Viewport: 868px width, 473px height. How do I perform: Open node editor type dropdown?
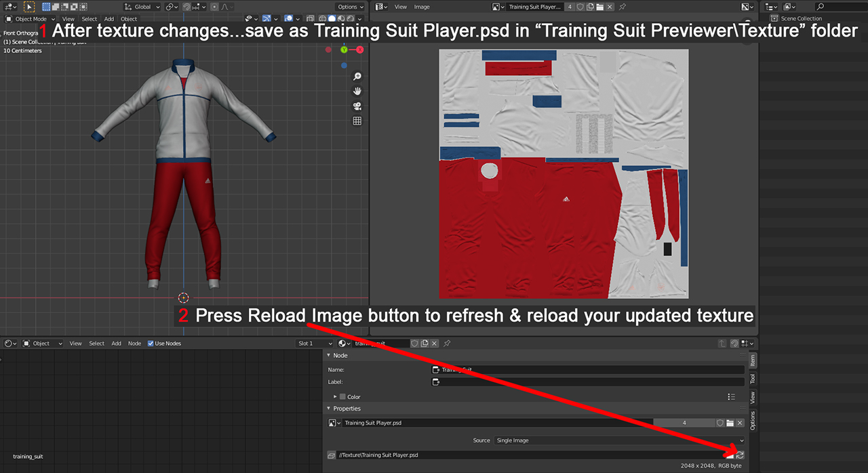tap(9, 343)
